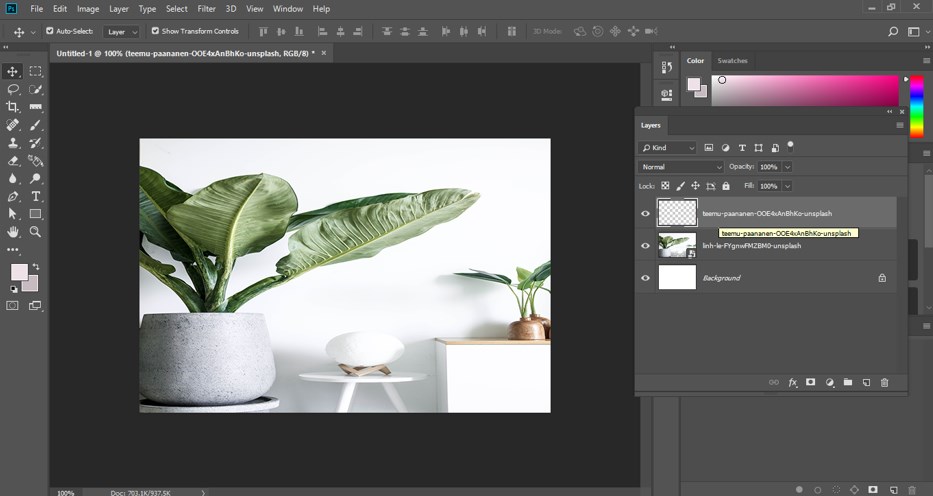Image resolution: width=933 pixels, height=496 pixels.
Task: Hide the Background layer visibility eye
Action: [645, 278]
